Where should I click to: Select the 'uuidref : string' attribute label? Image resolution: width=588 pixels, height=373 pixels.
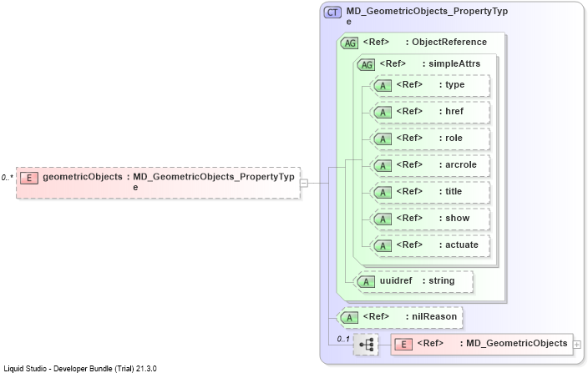pos(417,280)
